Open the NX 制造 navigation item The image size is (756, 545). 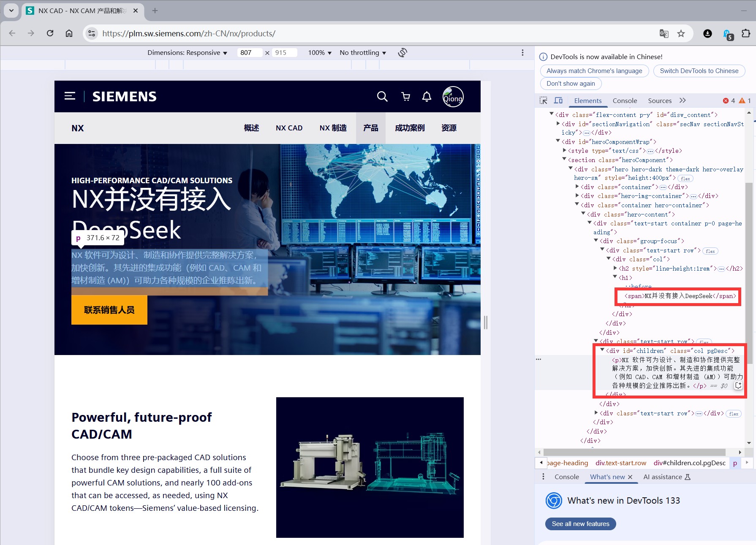pyautogui.click(x=333, y=128)
